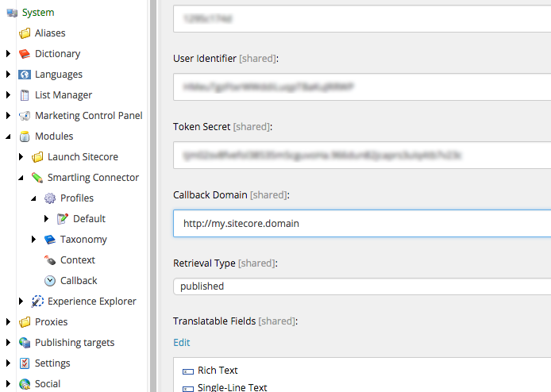Expand the Dictionary tree node

[9, 54]
